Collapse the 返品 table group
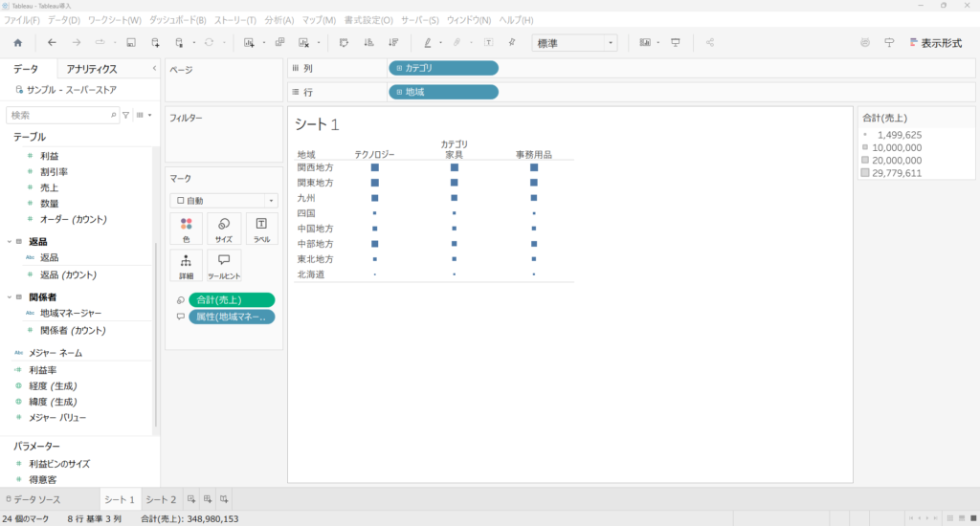This screenshot has height=526, width=980. [x=9, y=242]
